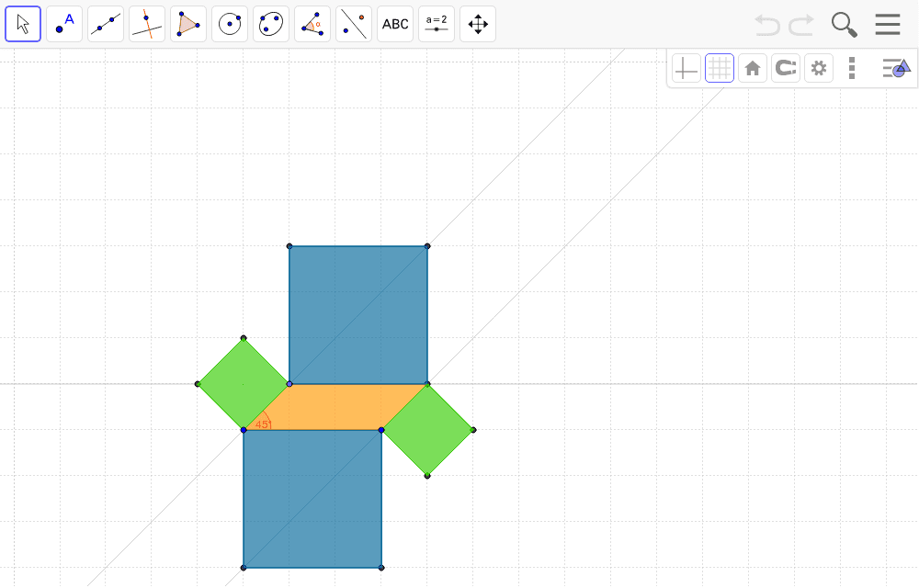Click the right green square
This screenshot has width=919, height=588.
427,430
